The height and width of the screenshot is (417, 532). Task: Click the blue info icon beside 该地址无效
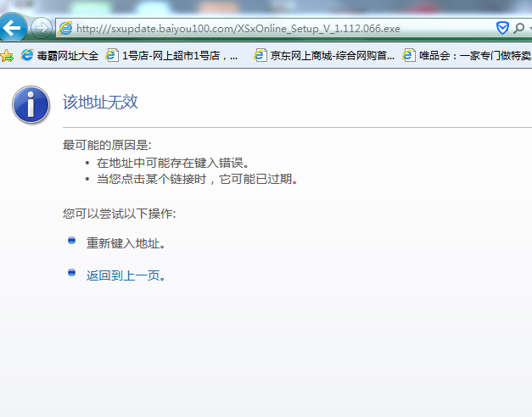[31, 105]
